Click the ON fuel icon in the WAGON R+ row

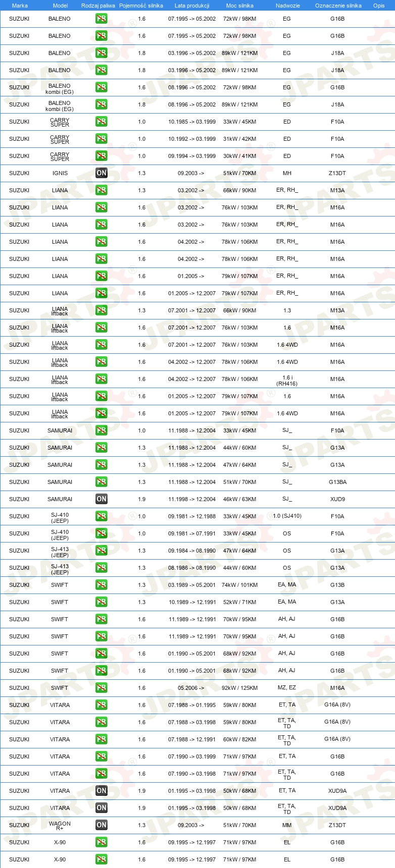tap(102, 825)
